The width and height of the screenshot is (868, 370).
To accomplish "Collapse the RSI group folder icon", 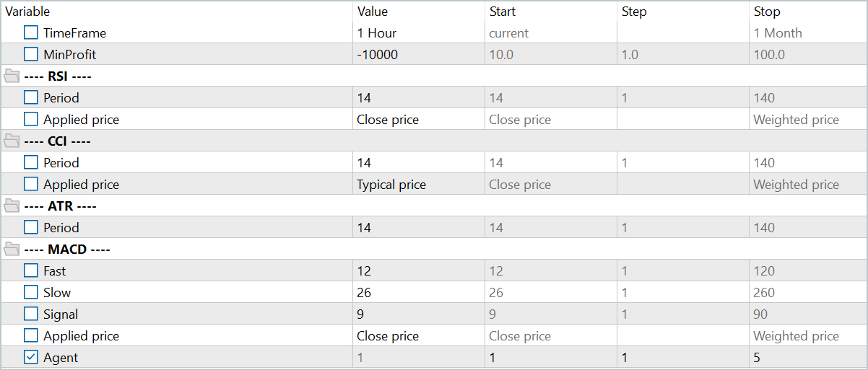I will [12, 76].
